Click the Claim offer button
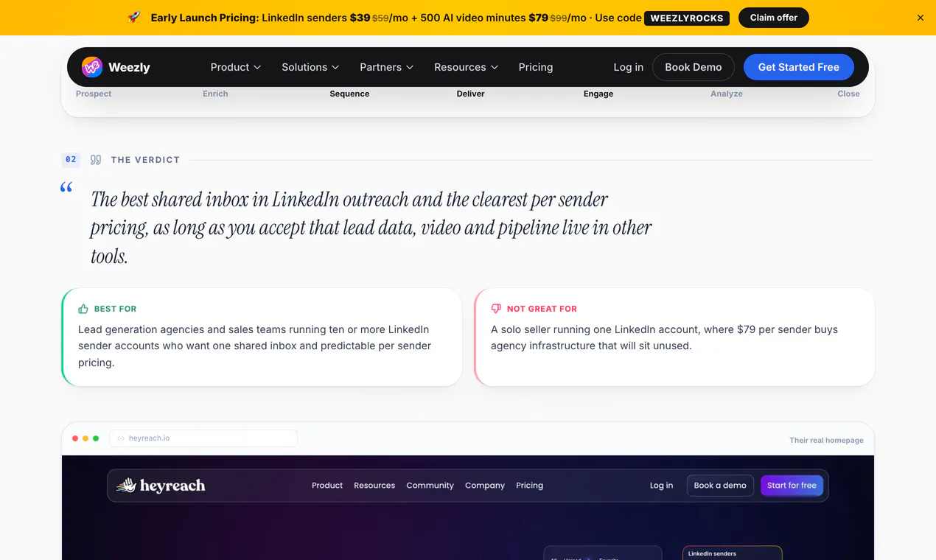936x560 pixels. point(773,18)
